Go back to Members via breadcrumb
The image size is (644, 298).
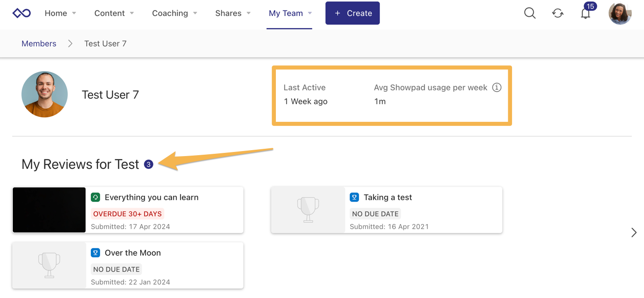39,44
